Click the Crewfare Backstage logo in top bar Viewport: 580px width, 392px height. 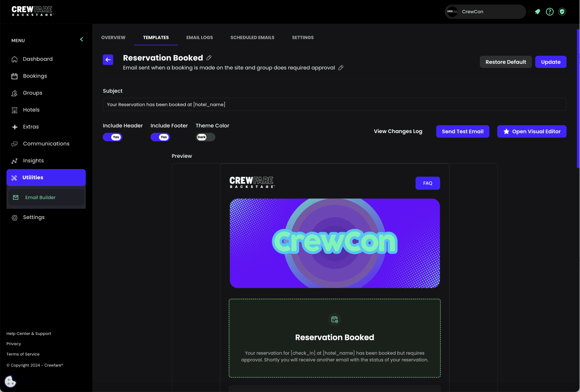33,11
